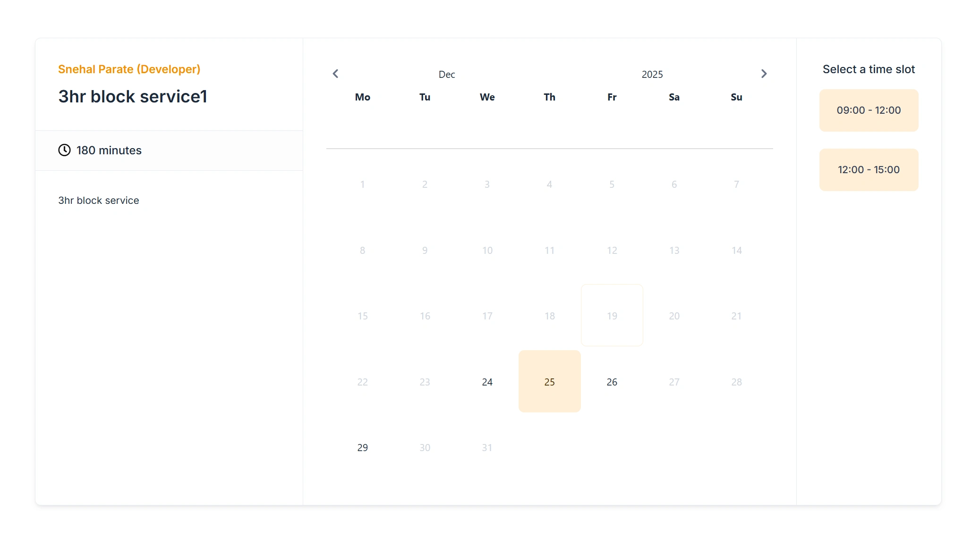The width and height of the screenshot is (980, 545).
Task: Pick the highlighted date 25
Action: (549, 381)
